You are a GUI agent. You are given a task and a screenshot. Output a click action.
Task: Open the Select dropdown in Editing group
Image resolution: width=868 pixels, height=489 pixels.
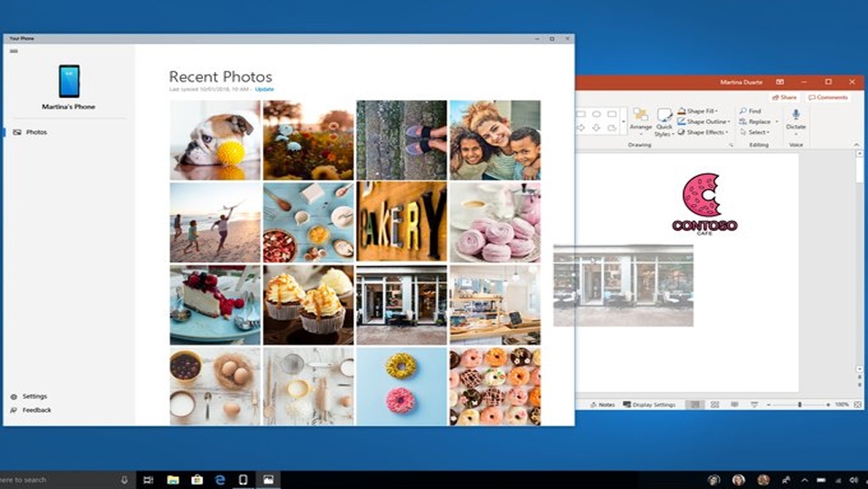coord(754,132)
